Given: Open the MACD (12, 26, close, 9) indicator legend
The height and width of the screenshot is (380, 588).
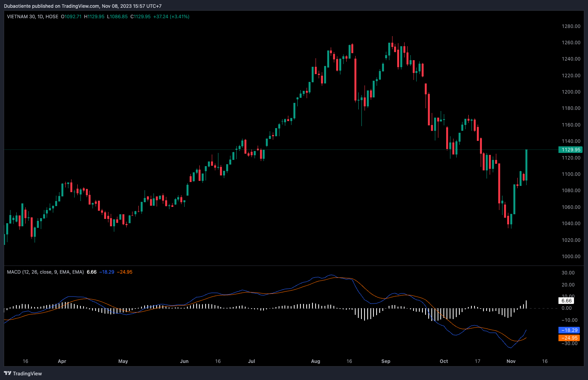Looking at the screenshot, I should pyautogui.click(x=45, y=272).
